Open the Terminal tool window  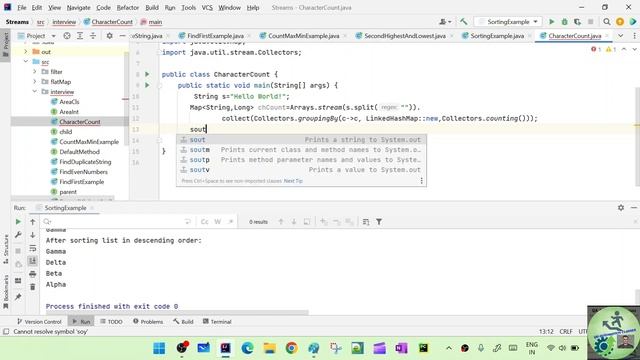pyautogui.click(x=217, y=322)
